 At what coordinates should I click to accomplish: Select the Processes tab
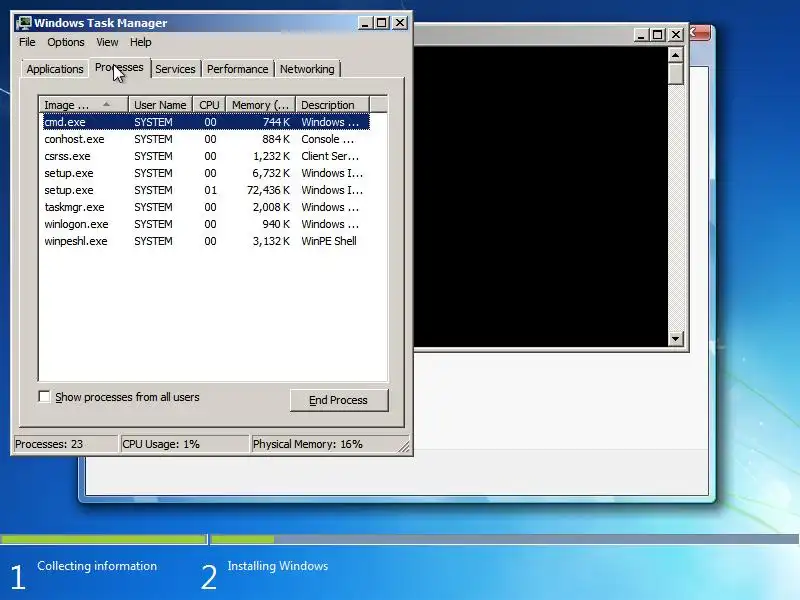[x=119, y=67]
